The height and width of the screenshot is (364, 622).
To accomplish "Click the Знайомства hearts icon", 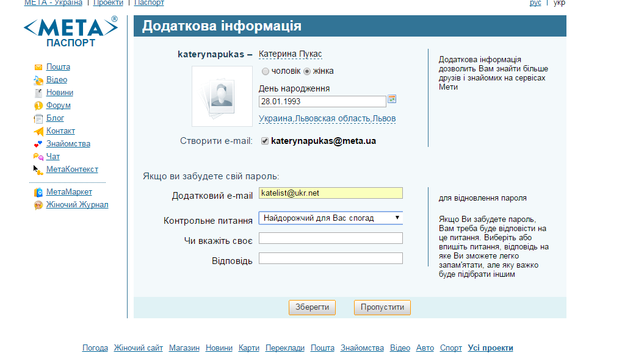I will pos(38,144).
